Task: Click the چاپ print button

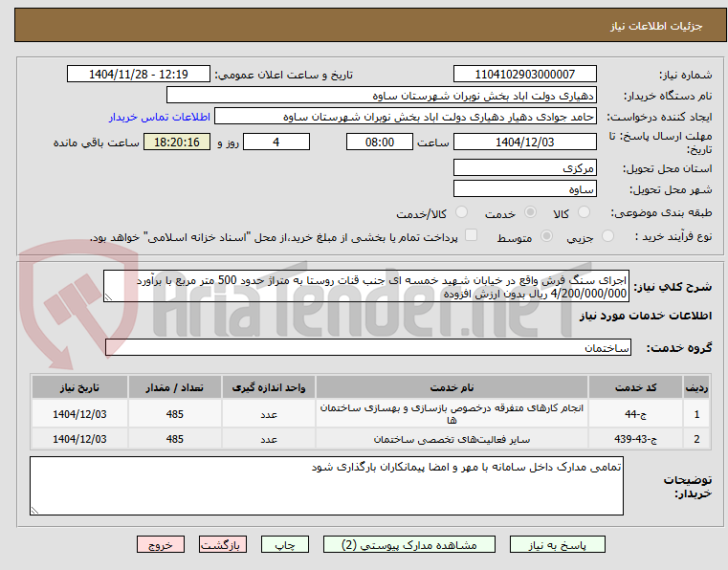Action: pos(285,544)
